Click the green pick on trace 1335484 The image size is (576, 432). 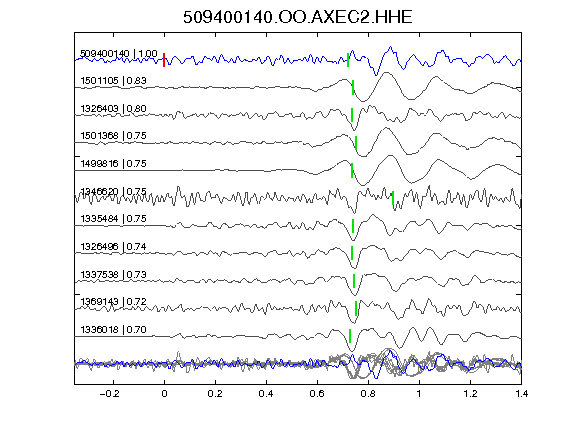tap(353, 226)
